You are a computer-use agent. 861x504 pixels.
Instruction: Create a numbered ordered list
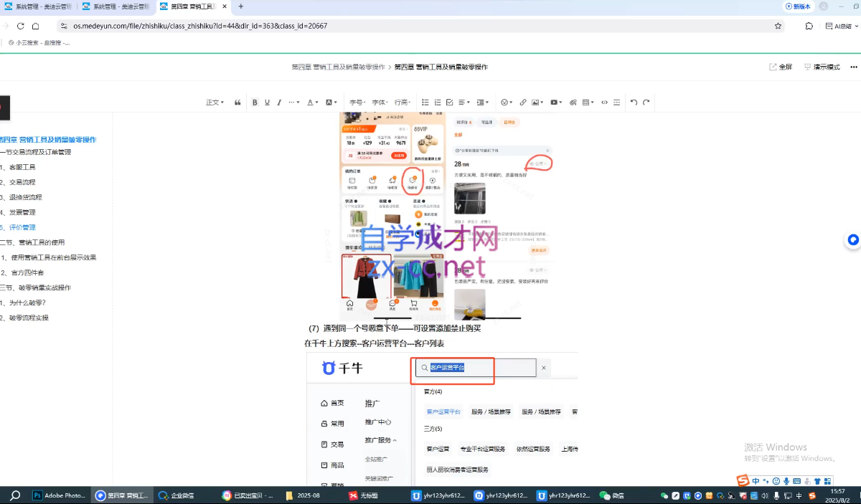point(438,103)
